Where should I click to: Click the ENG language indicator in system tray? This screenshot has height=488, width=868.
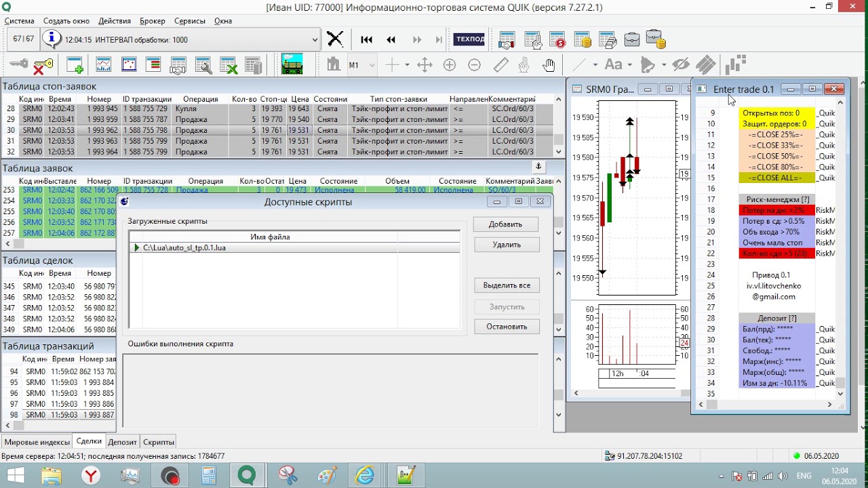pyautogui.click(x=804, y=476)
